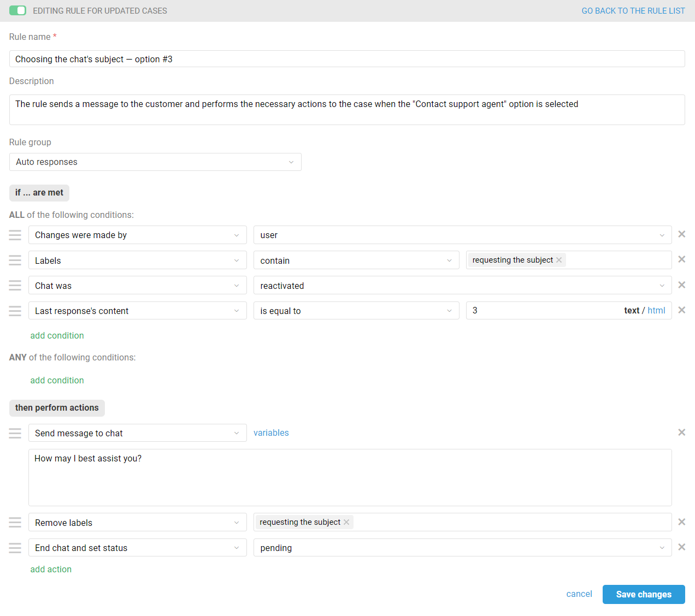This screenshot has height=616, width=695.
Task: Remove 'requesting the subject' tag in Labels condition
Action: coord(559,260)
